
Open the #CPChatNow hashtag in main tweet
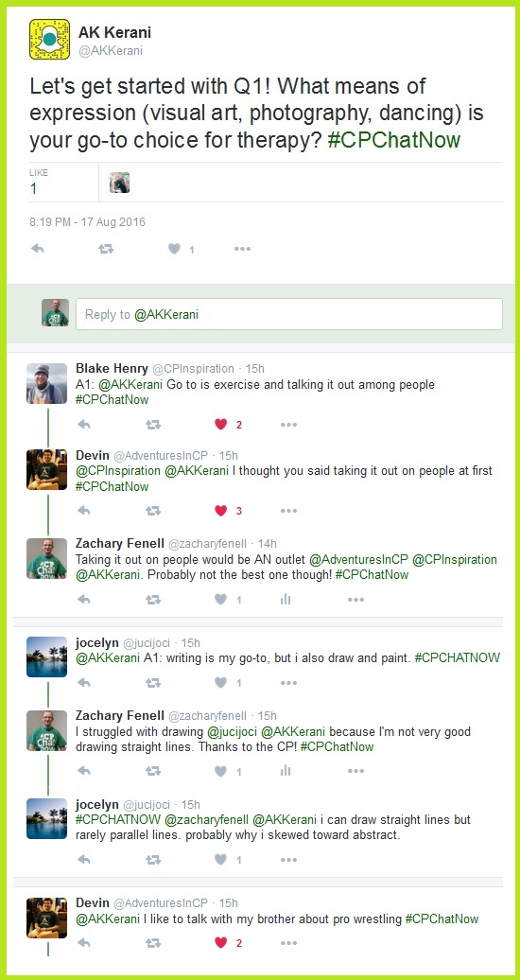click(393, 139)
